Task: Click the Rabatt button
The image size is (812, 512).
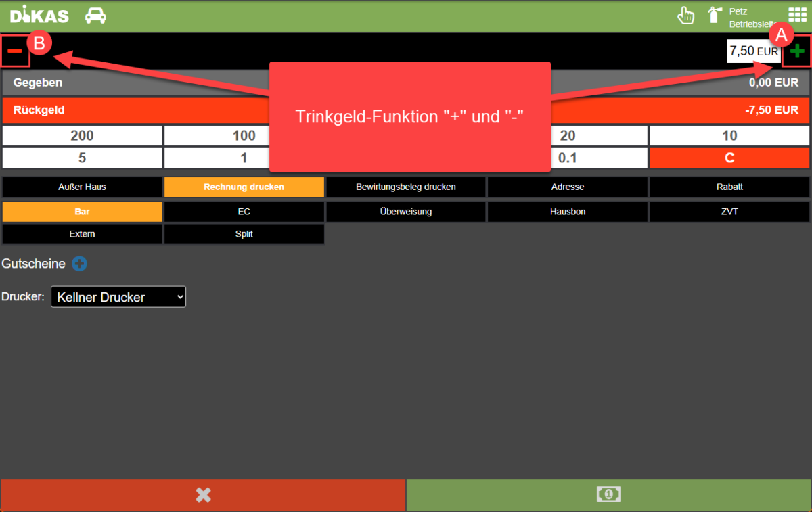Action: tap(729, 187)
